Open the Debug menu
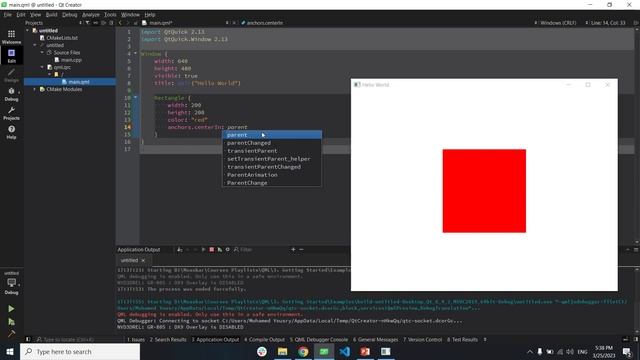640x360 pixels. pos(69,14)
